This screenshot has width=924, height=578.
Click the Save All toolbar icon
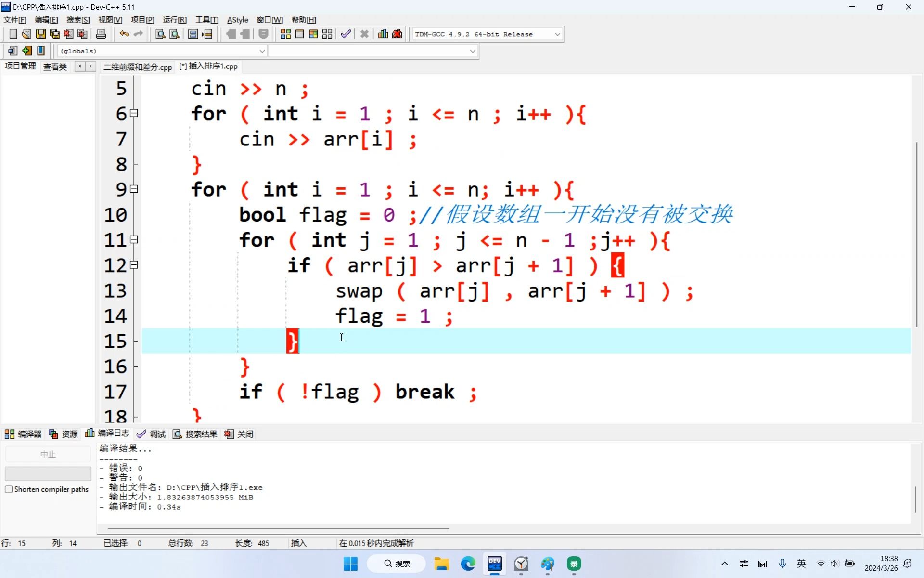55,34
